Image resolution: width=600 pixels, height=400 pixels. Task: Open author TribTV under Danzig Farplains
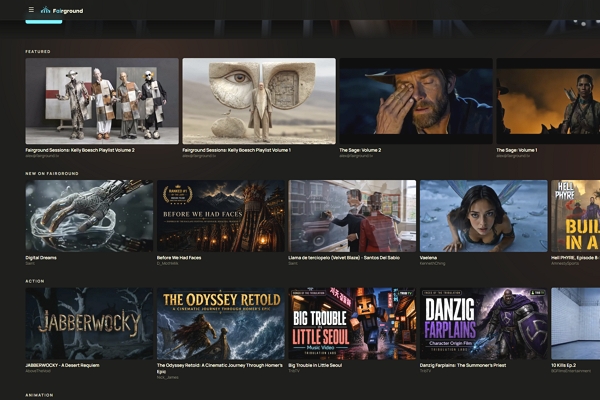426,371
